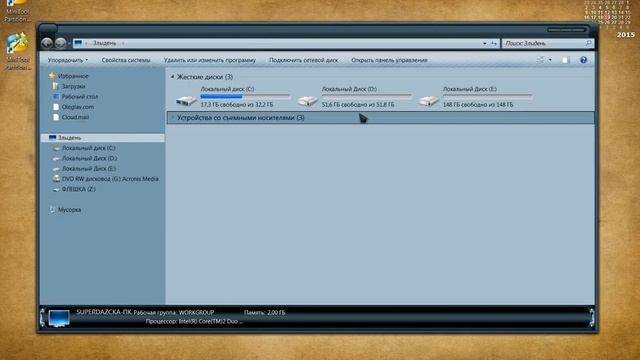Click the ФЛЕШКА (Z:) label in sidebar

pyautogui.click(x=78, y=189)
